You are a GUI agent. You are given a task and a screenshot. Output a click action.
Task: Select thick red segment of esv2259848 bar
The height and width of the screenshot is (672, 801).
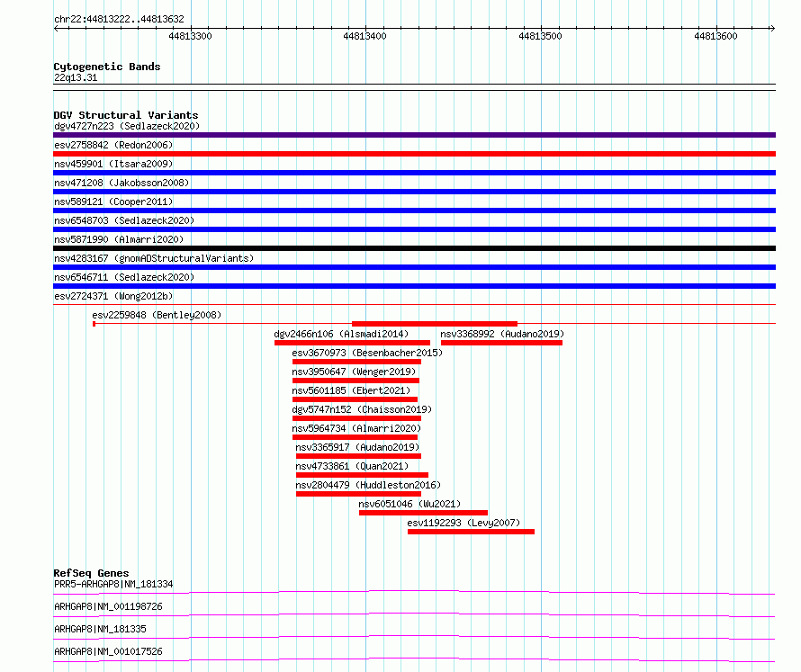coord(435,324)
